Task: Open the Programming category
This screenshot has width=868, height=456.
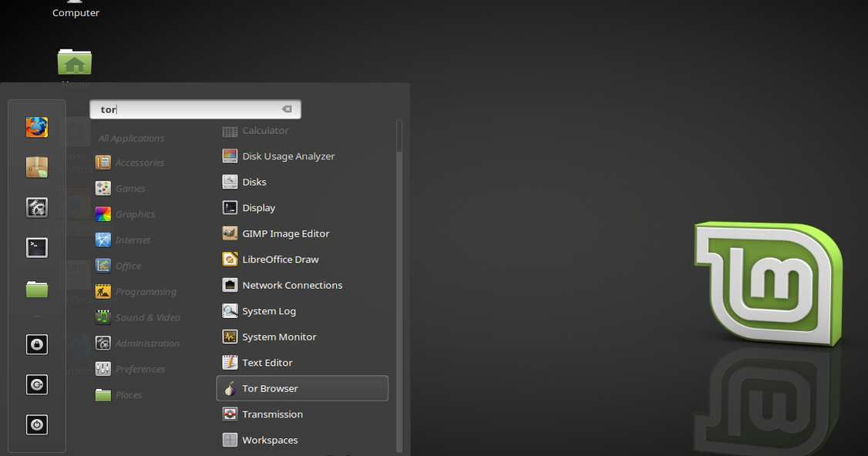Action: 136,292
